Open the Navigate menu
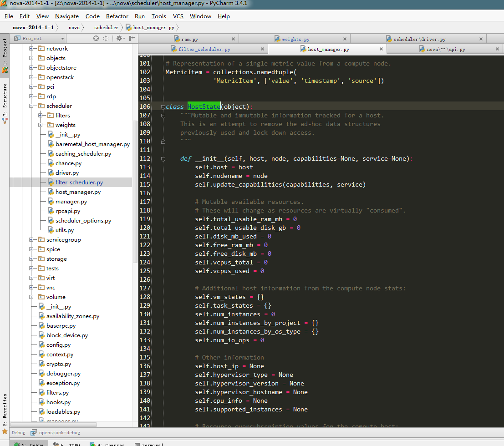Image resolution: width=504 pixels, height=446 pixels. [x=67, y=16]
